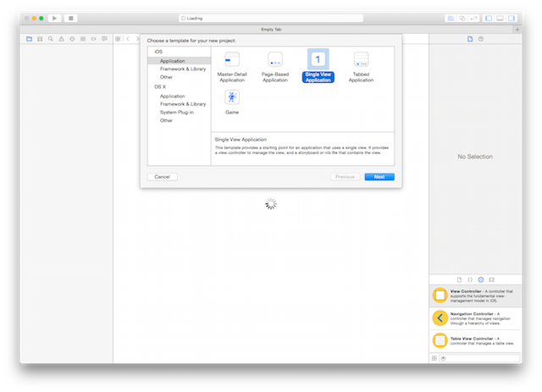
Task: Toggle the Utilities pane visibility
Action: [512, 18]
